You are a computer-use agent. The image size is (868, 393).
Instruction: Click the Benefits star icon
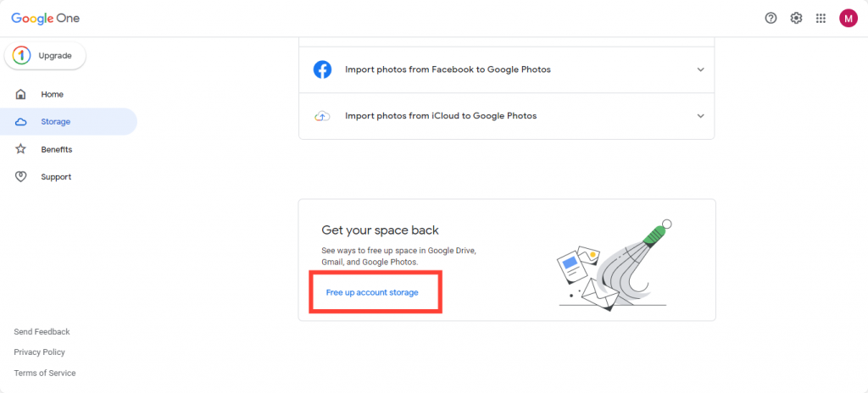coord(21,149)
